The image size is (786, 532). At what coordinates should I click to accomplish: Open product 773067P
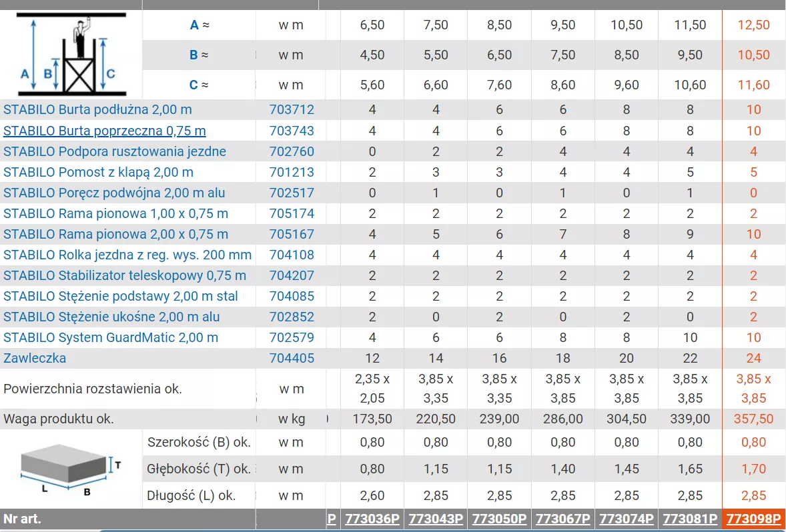coord(563,519)
